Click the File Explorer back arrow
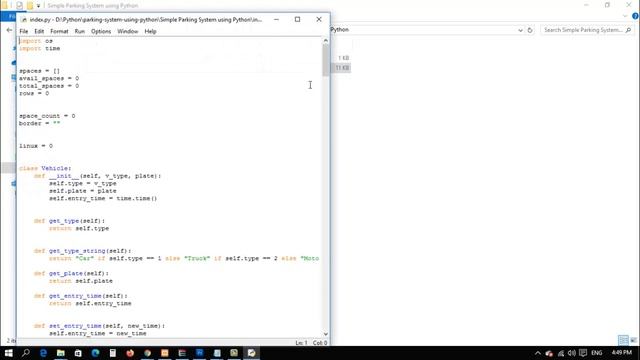The image size is (640, 360). [9, 30]
